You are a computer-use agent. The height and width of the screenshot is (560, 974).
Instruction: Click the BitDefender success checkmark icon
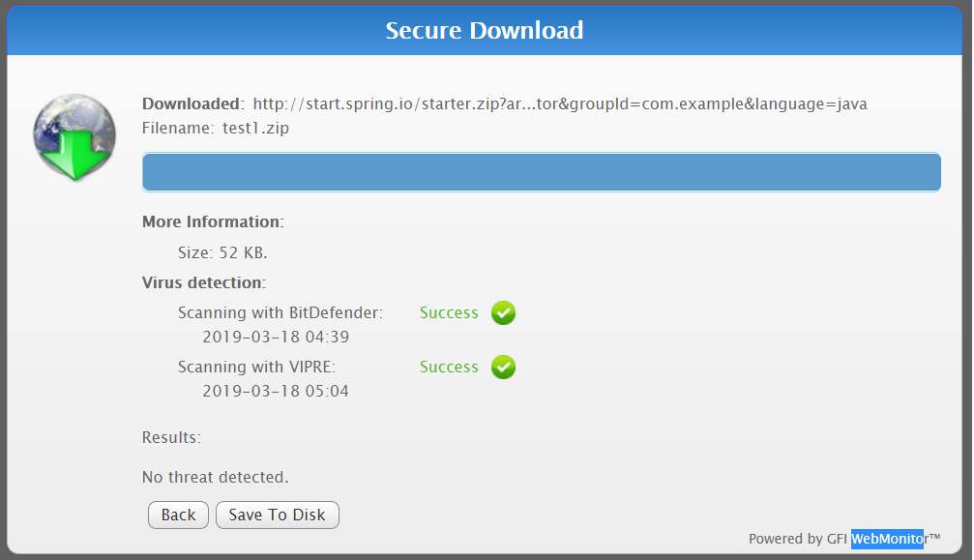pyautogui.click(x=503, y=312)
